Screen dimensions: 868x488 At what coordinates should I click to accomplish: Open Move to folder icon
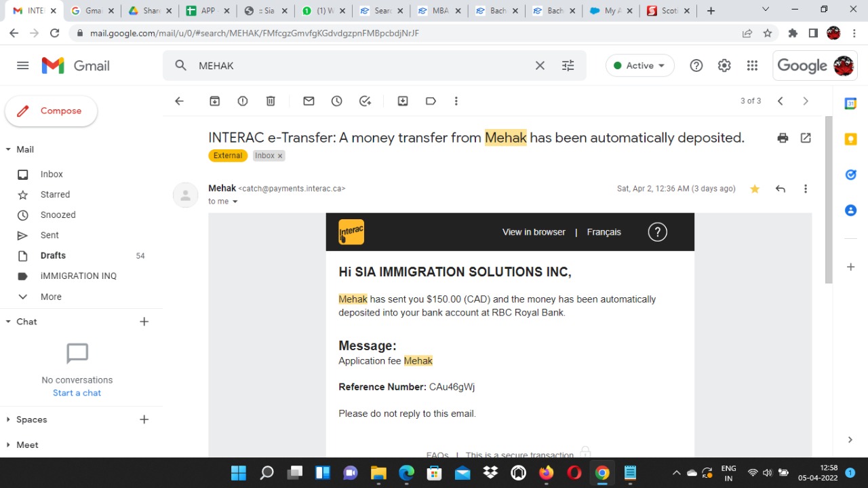point(403,101)
